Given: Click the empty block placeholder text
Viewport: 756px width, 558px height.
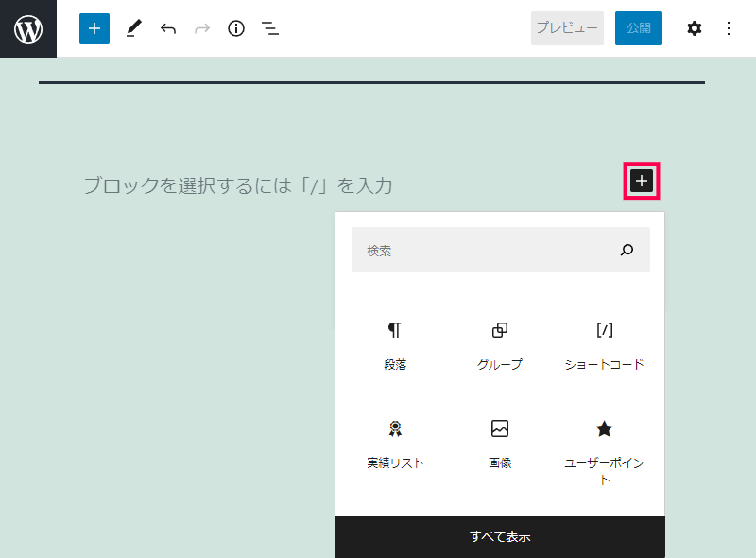Looking at the screenshot, I should coord(238,185).
